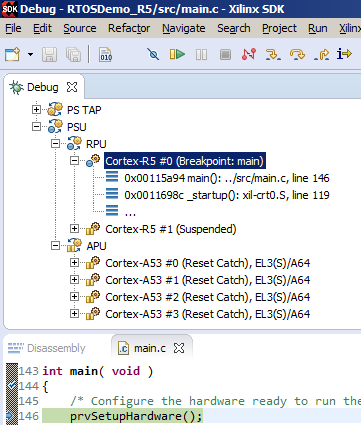Select Cortex-R5 #1 (Suspended) entry
Screen dimensions: 361x425
[171, 229]
